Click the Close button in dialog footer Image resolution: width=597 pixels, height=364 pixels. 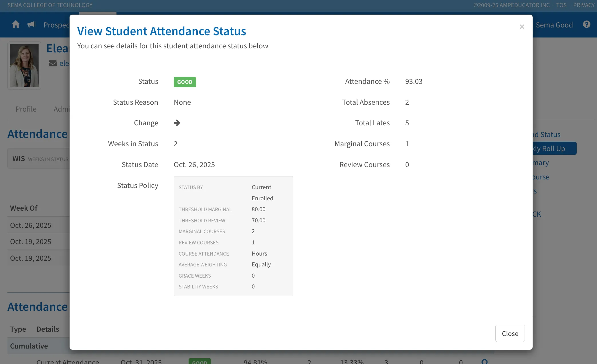(x=510, y=333)
